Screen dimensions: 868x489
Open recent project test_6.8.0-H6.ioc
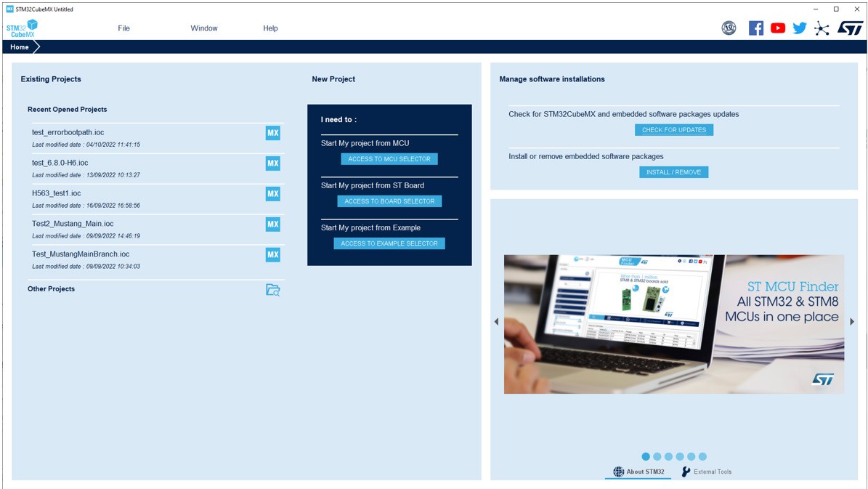click(x=60, y=163)
